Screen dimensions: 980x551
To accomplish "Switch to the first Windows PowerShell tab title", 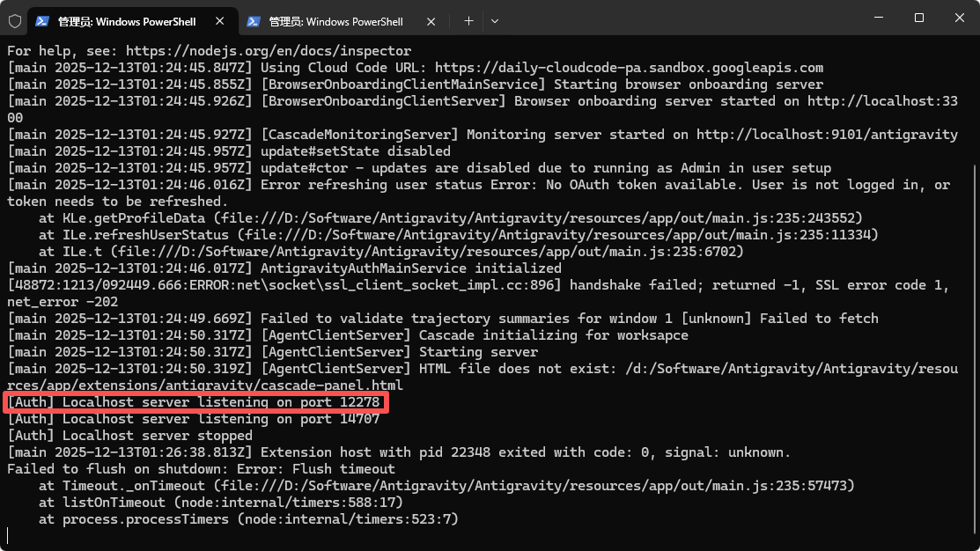I will coord(127,21).
